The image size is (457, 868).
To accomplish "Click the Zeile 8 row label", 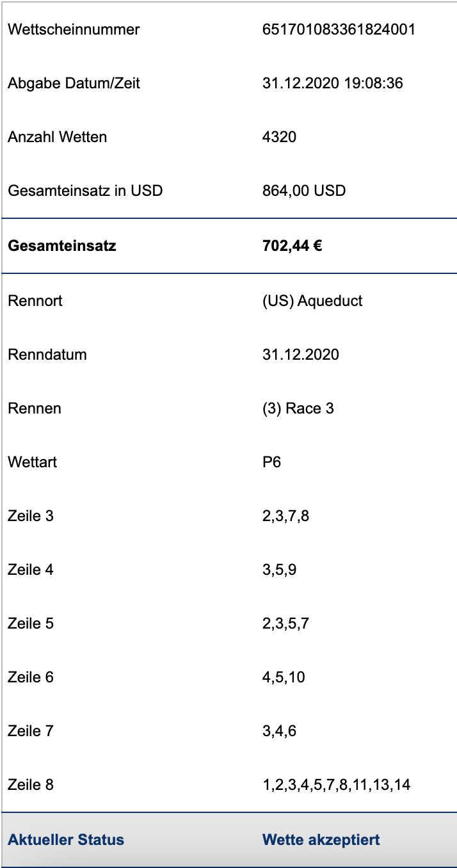I will [x=31, y=784].
